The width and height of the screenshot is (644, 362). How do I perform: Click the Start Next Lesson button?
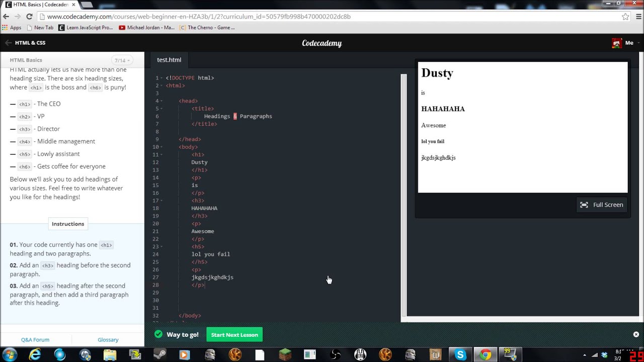coord(234,335)
